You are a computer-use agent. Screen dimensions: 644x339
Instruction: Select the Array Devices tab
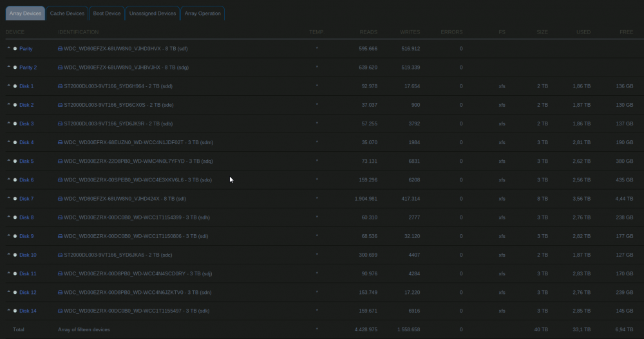(x=26, y=13)
